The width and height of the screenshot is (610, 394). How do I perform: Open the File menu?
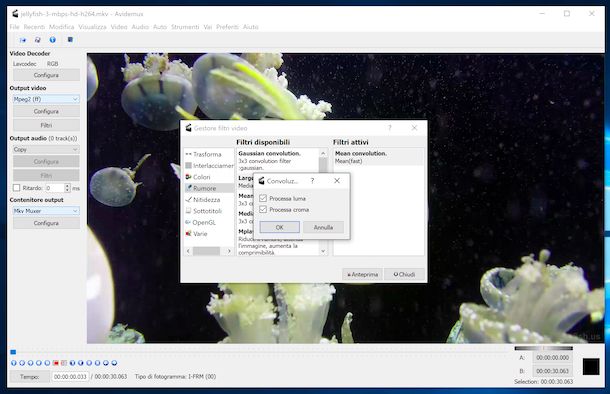coord(14,27)
